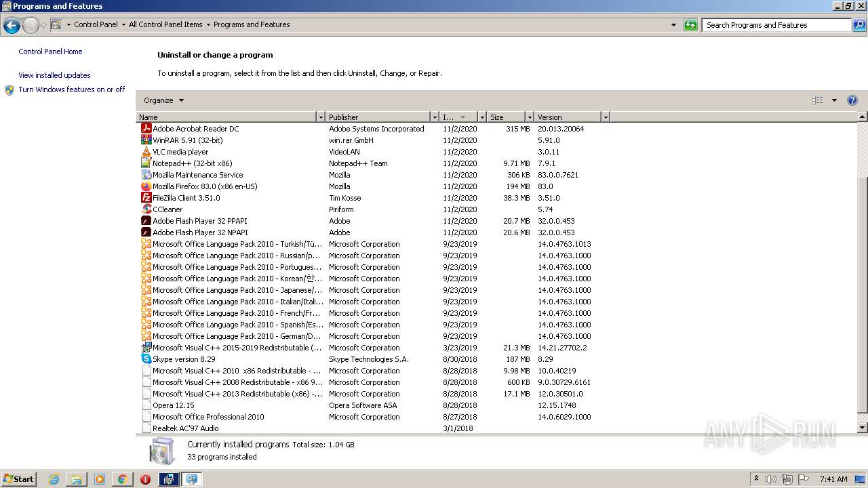Navigate to All Control Panel Items breadcrumb
The image size is (868, 488).
(165, 24)
